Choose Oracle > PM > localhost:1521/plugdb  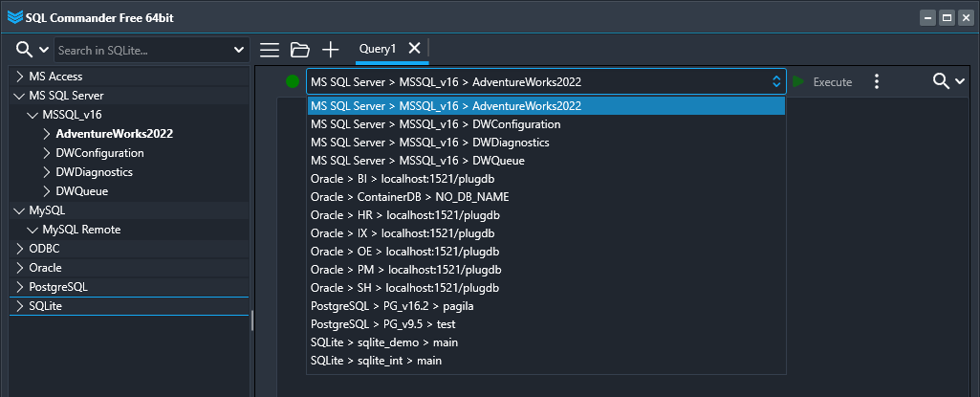pyautogui.click(x=546, y=270)
